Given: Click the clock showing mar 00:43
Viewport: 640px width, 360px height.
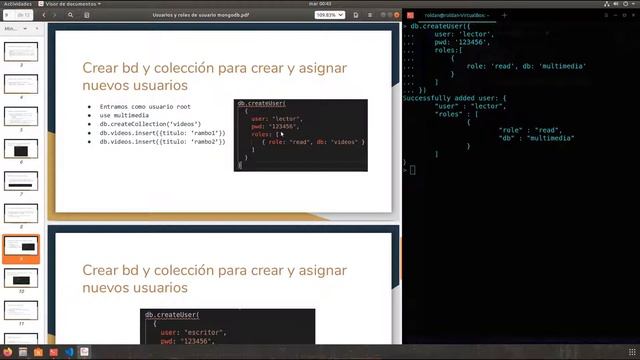Looking at the screenshot, I should (x=320, y=4).
